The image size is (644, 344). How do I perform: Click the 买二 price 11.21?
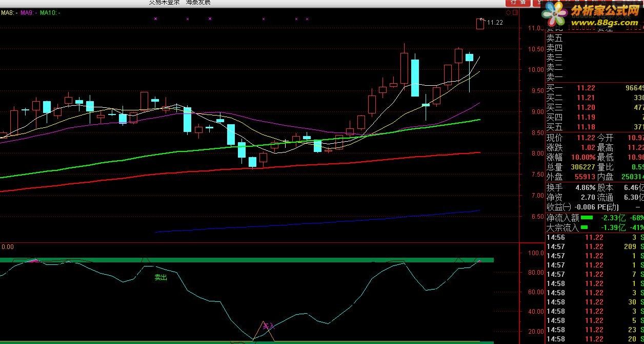pyautogui.click(x=586, y=98)
